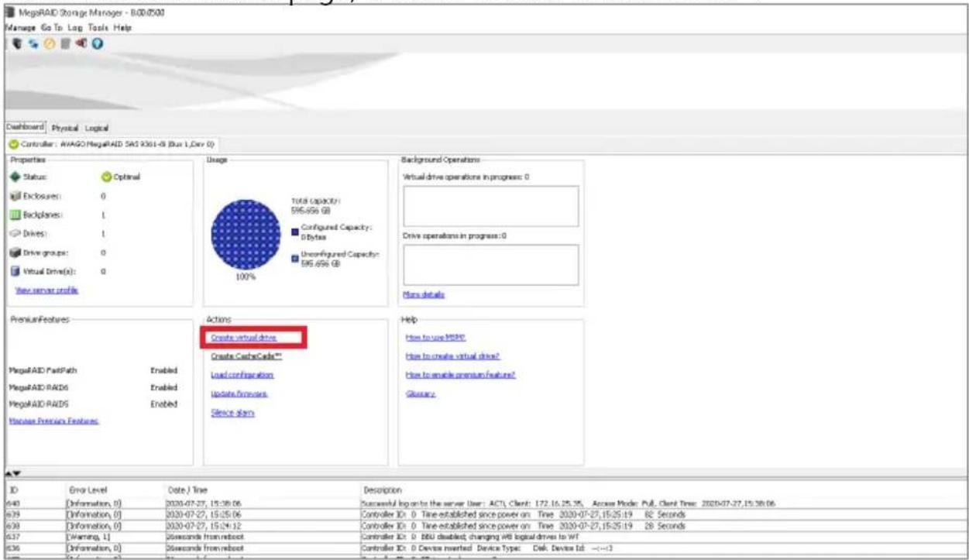Click More details in Background Operations
969x560 pixels.
tap(424, 294)
